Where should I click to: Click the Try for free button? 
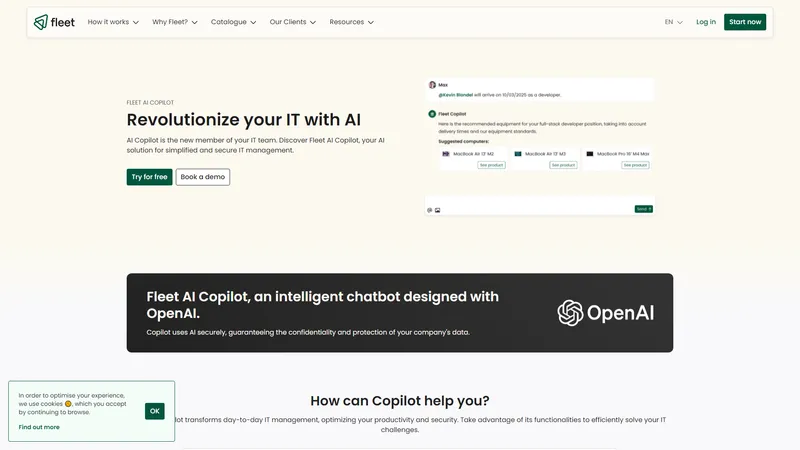click(149, 177)
